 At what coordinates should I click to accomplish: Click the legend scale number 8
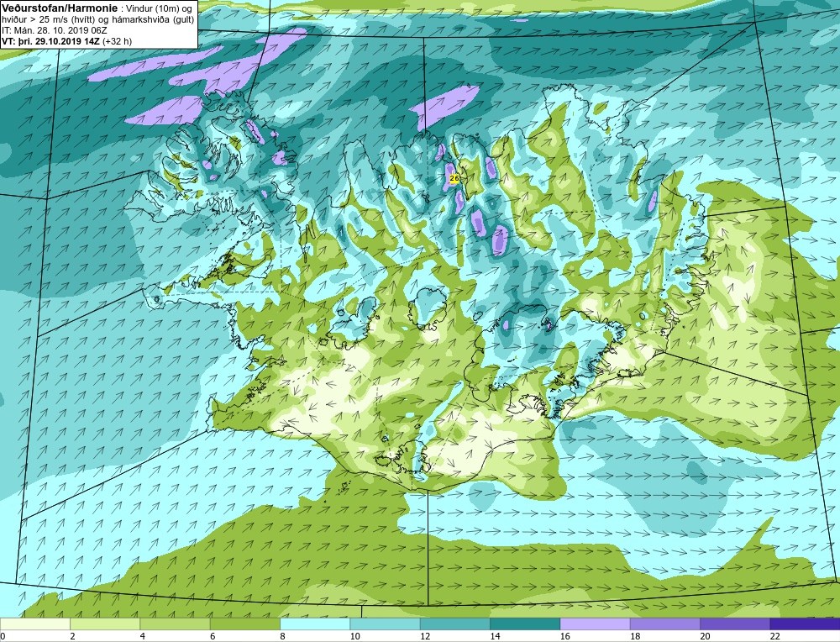coord(282,636)
